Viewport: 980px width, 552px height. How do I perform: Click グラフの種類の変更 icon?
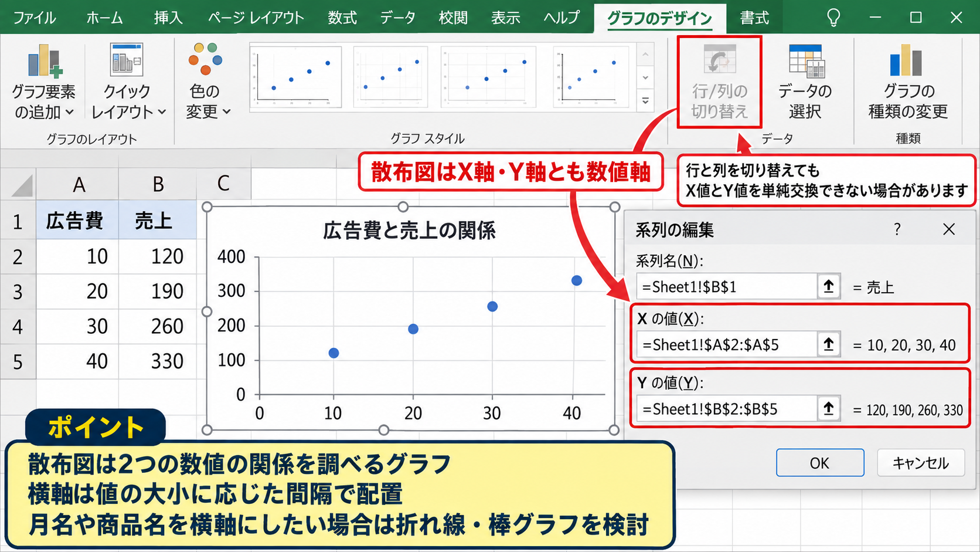point(906,61)
